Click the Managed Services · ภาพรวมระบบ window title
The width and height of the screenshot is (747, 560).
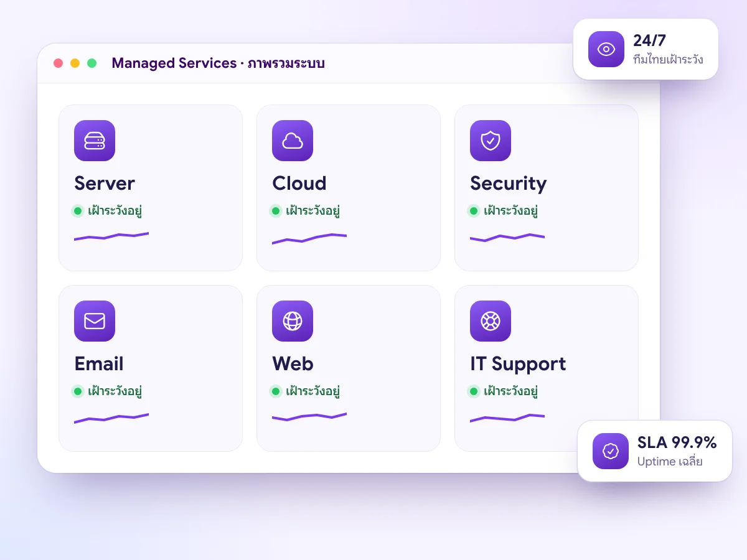pyautogui.click(x=218, y=63)
